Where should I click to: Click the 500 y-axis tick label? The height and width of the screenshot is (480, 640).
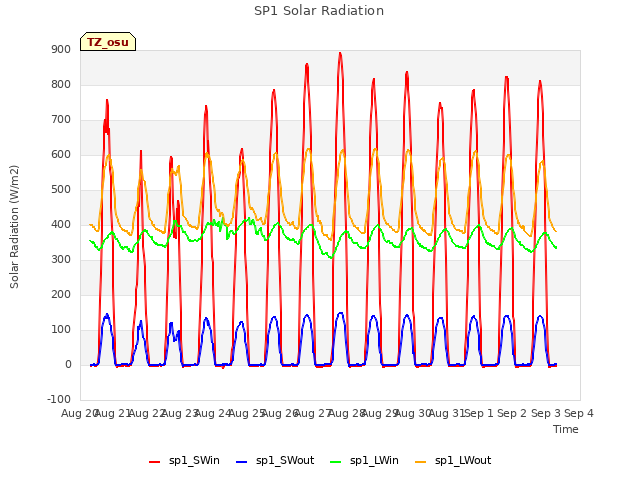[x=61, y=190]
